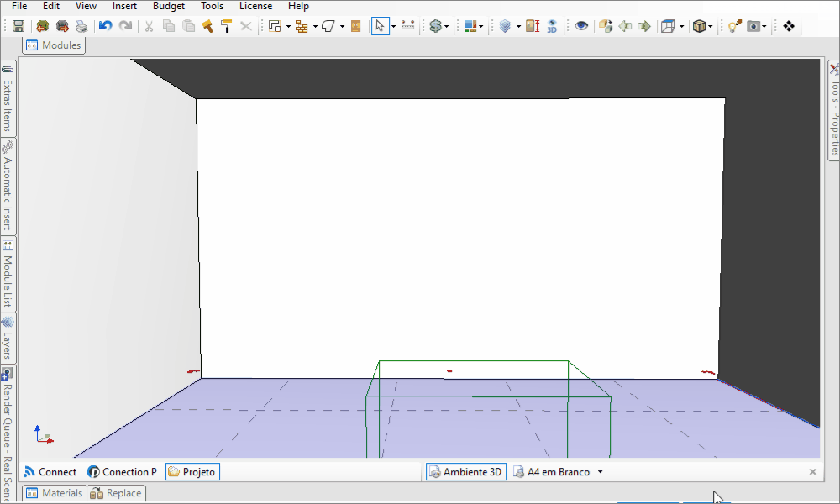Switch to the Ambiente 3D view tab

coord(466,472)
